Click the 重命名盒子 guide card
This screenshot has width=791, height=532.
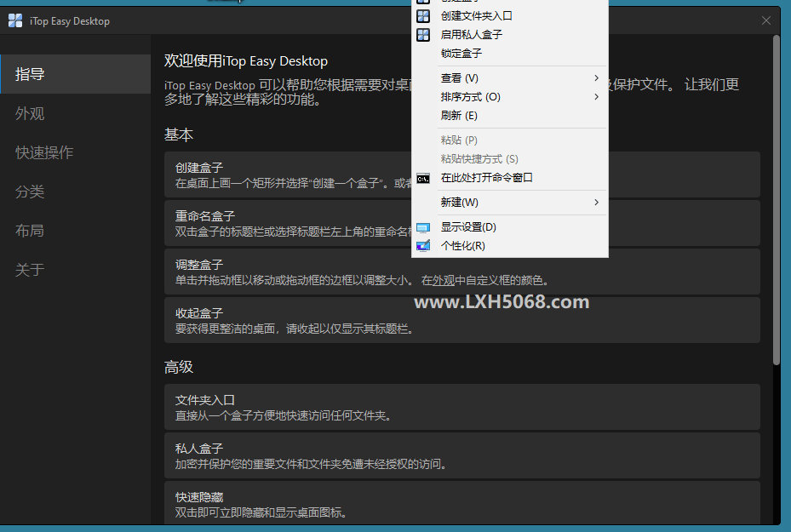point(462,223)
